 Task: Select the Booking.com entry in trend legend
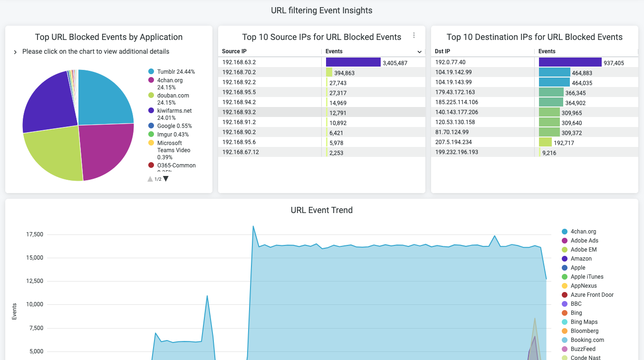click(587, 340)
